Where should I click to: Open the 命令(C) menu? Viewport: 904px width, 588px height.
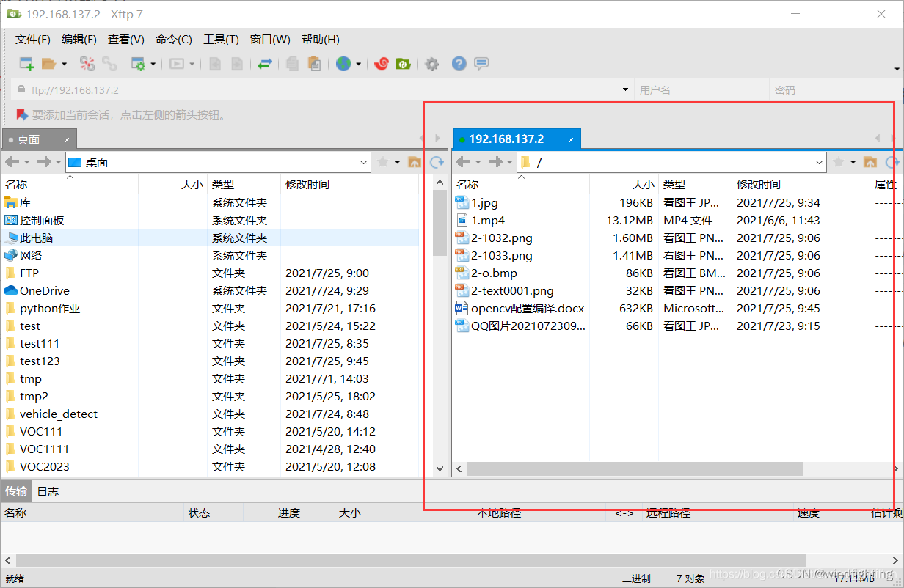coord(174,40)
